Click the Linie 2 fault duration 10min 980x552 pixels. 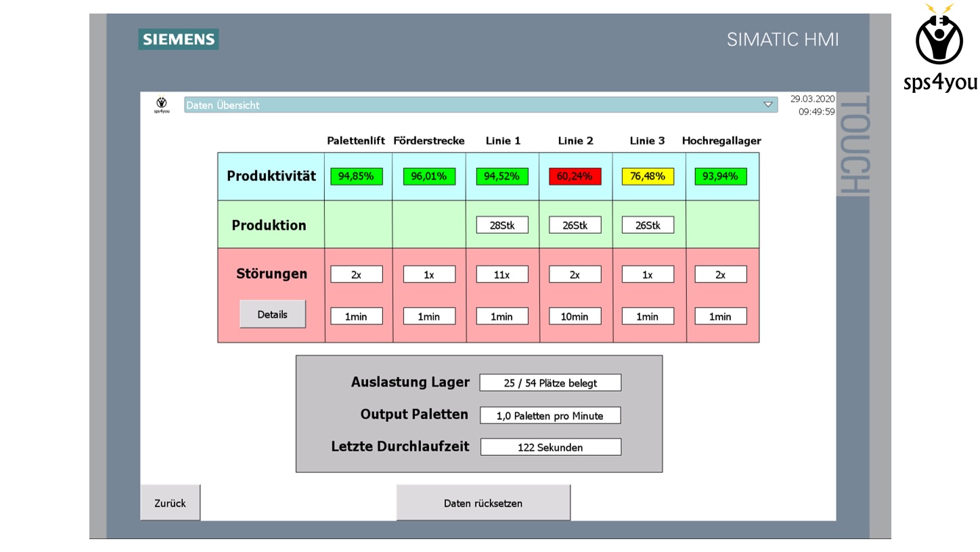coord(575,316)
